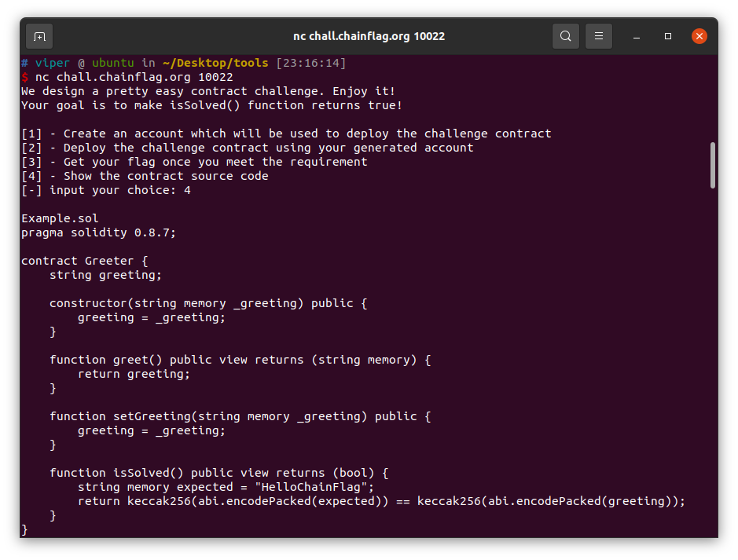Maximize the terminal window
The width and height of the screenshot is (738, 560).
(x=667, y=36)
